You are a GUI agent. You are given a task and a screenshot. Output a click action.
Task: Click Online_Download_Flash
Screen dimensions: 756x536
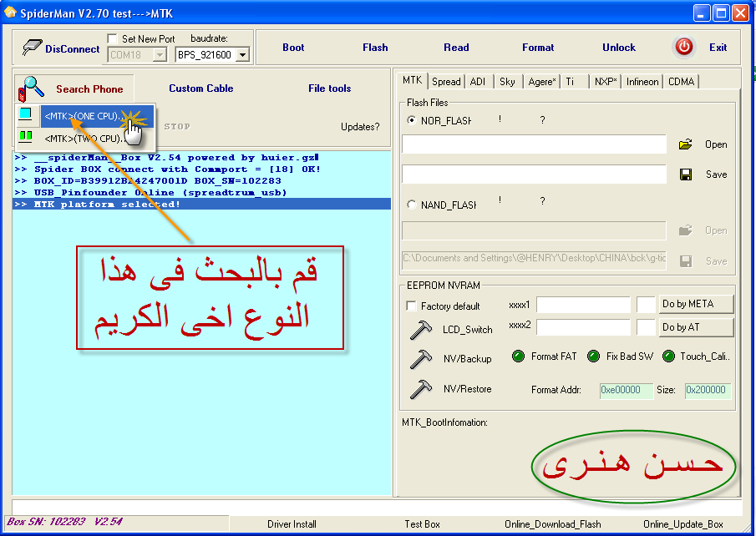553,524
